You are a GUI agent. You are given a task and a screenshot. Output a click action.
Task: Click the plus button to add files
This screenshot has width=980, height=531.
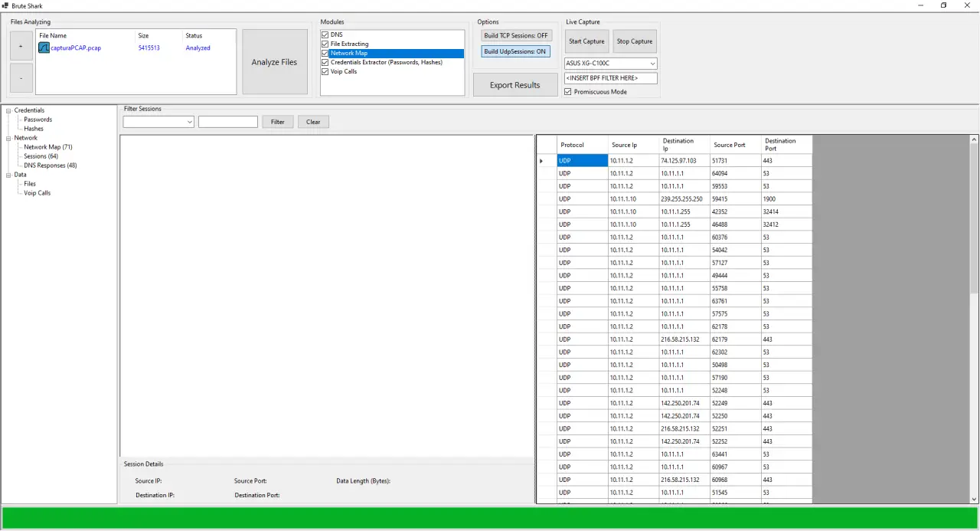(x=21, y=46)
